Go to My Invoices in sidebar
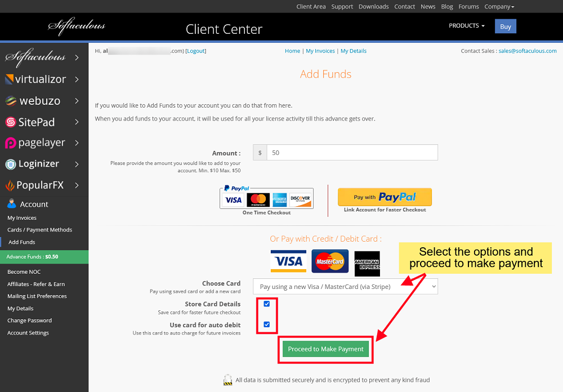The width and height of the screenshot is (563, 392). pyautogui.click(x=22, y=218)
